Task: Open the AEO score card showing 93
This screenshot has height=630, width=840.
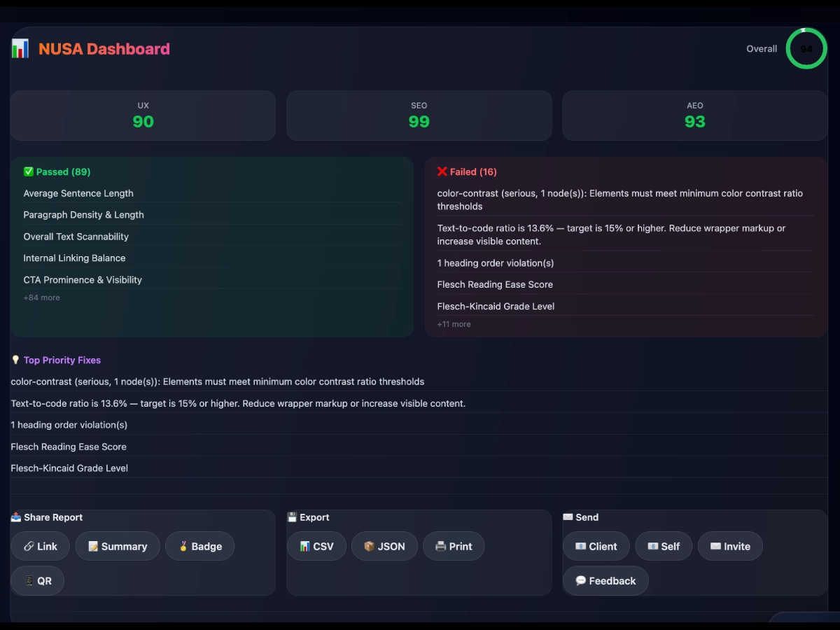Action: click(695, 115)
